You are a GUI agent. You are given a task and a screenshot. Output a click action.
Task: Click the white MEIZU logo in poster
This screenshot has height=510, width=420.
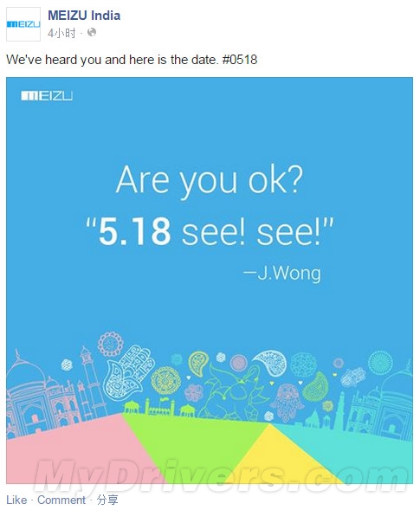(47, 96)
